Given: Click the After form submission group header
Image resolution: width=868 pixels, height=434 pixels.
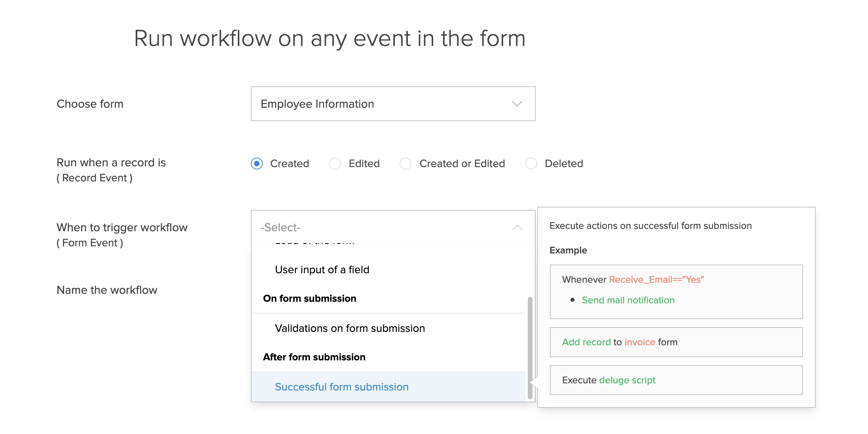Looking at the screenshot, I should pos(314,357).
